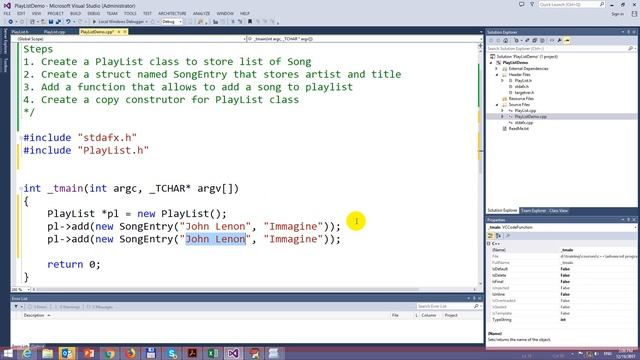The image size is (640, 360).
Task: Open the FILE menu
Action: pyautogui.click(x=7, y=13)
